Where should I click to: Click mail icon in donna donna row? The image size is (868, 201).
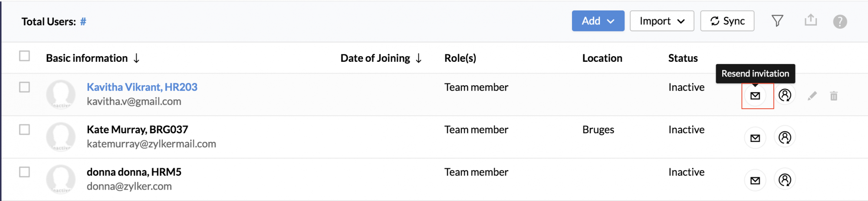tap(755, 180)
